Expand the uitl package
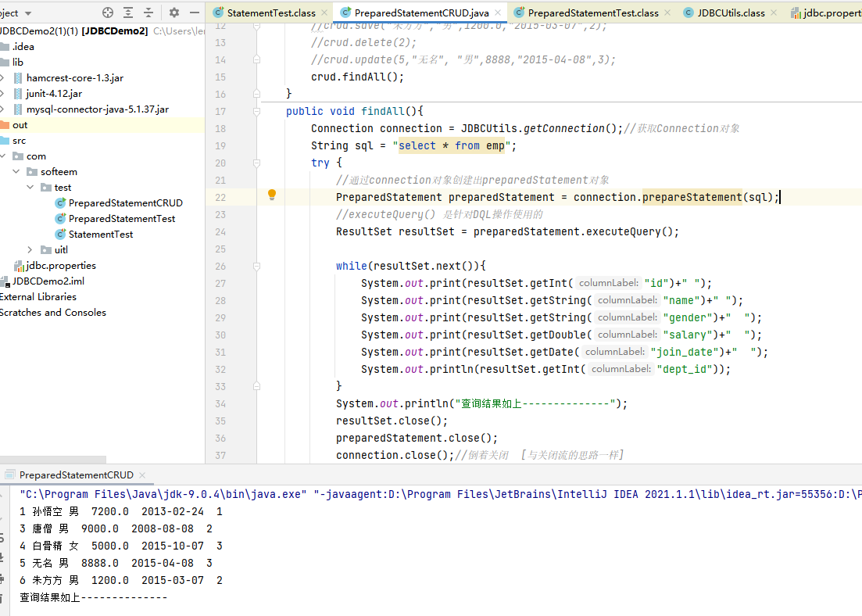862x616 pixels. pyautogui.click(x=30, y=249)
